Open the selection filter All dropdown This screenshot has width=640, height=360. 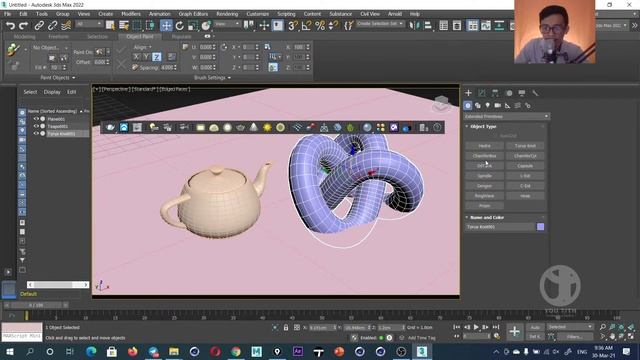click(89, 24)
